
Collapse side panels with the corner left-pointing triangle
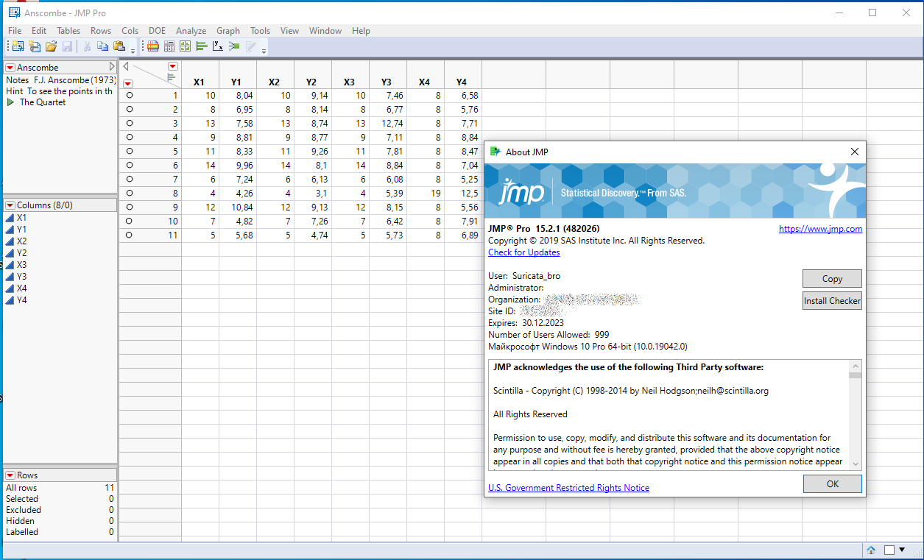pos(126,66)
